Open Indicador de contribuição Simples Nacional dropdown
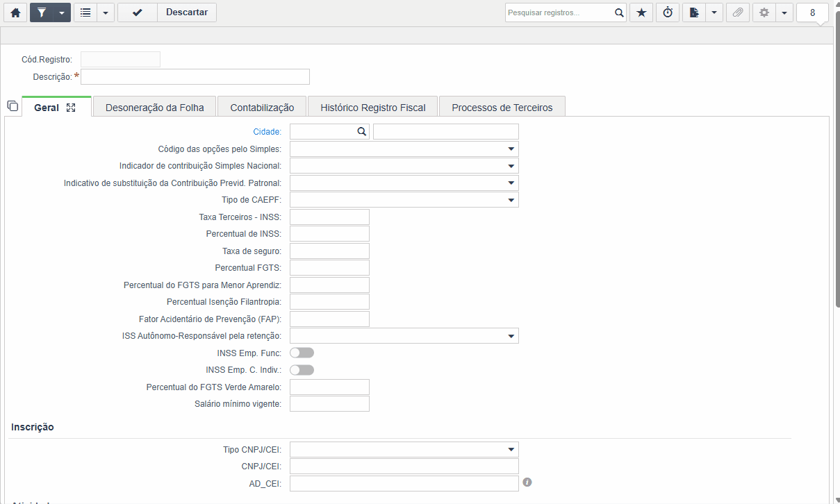Screen dimensions: 840x504 (x=404, y=166)
